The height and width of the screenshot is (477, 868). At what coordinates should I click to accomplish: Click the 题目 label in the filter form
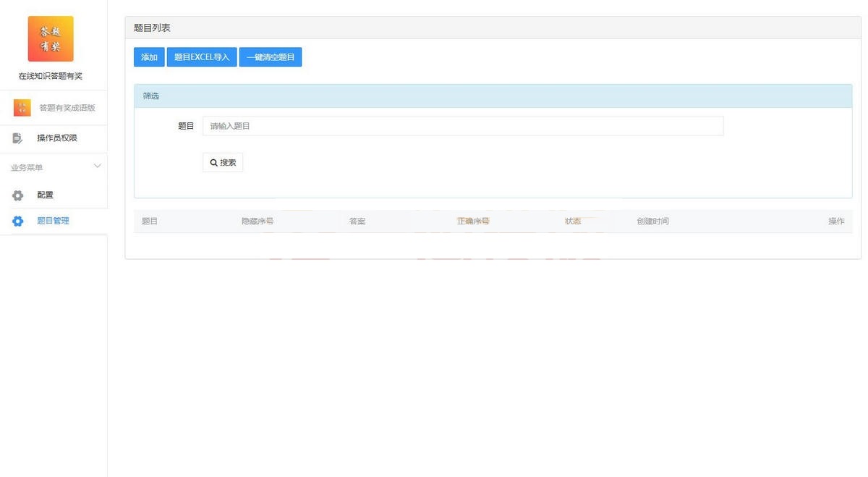tap(186, 126)
